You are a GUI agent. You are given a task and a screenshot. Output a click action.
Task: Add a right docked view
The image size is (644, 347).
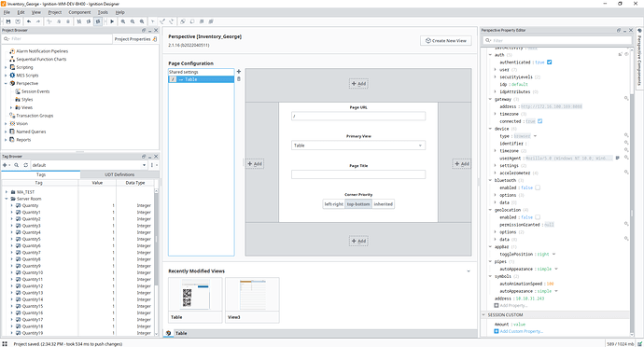click(x=462, y=164)
